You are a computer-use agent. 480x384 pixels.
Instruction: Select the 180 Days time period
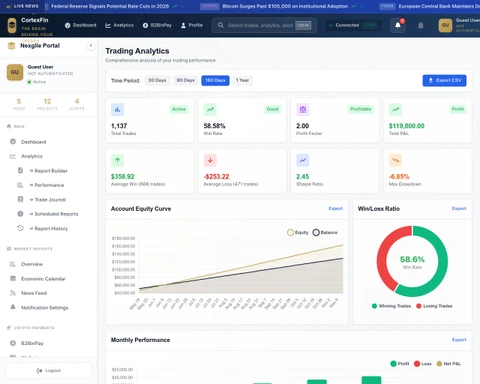pyautogui.click(x=215, y=80)
